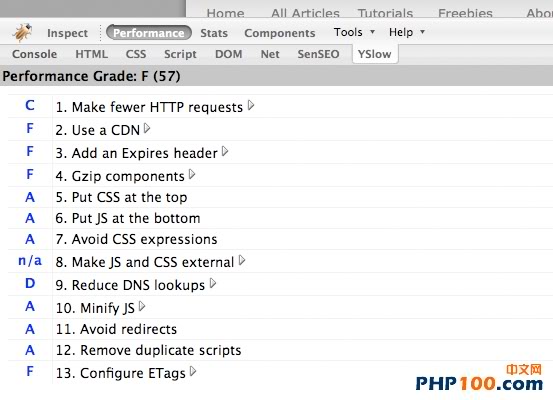Expand the 'Use a CDN' disclosure triangle
Image resolution: width=553 pixels, height=400 pixels.
pyautogui.click(x=147, y=129)
